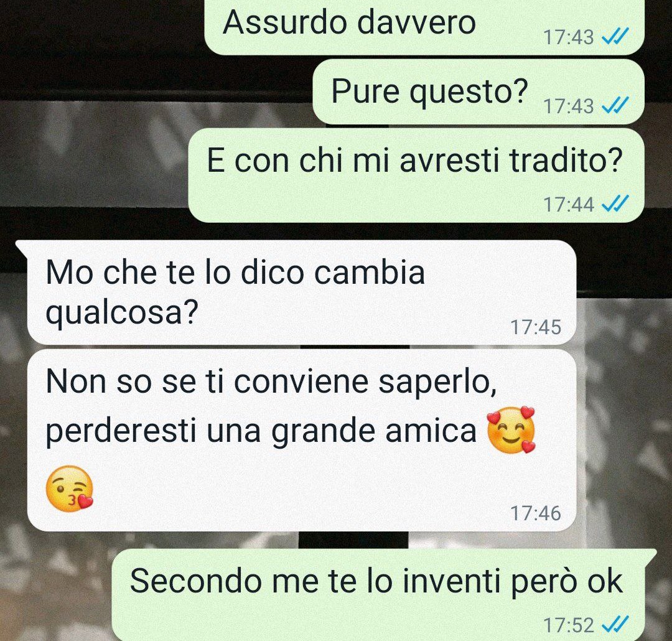Tap the word 'qualcosa?' in received message
Viewport: 672px width, 641px height.
(122, 314)
